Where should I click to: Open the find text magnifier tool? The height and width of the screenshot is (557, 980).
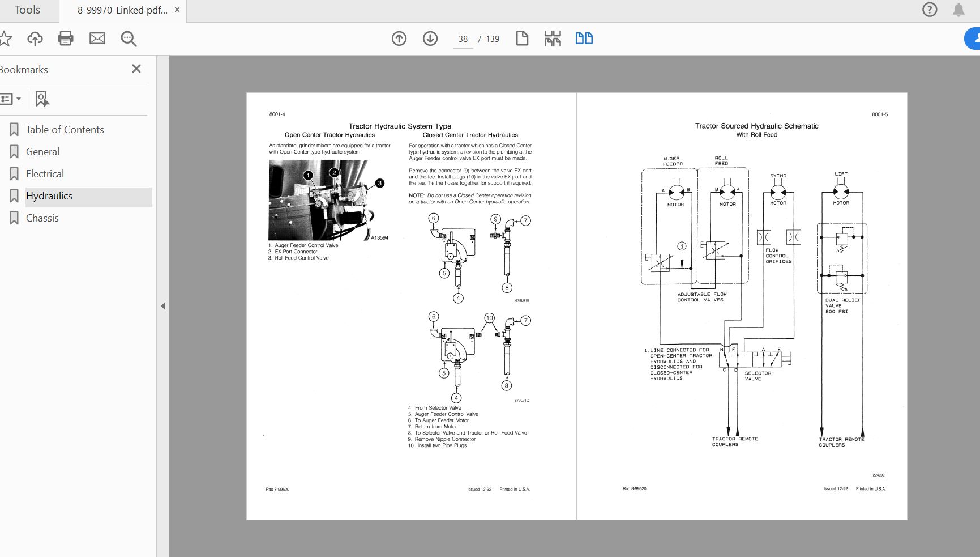129,39
